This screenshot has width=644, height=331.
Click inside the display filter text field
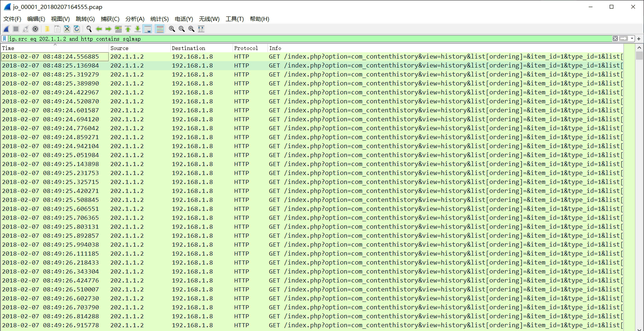[x=310, y=39]
